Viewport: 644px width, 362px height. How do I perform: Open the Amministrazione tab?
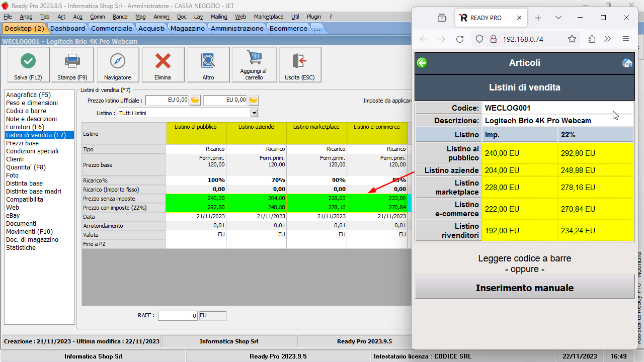(237, 28)
